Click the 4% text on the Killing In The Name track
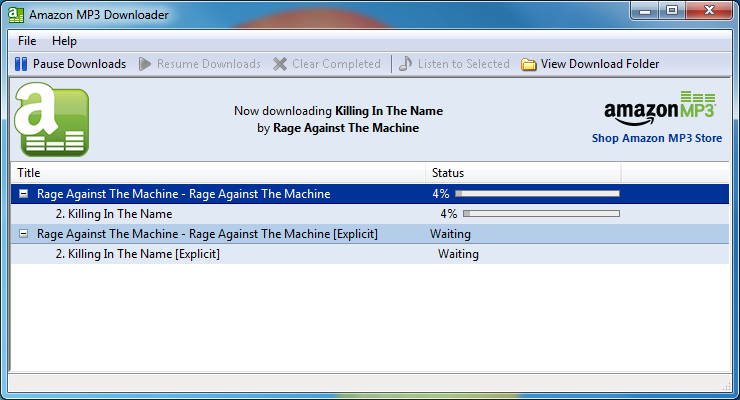Viewport: 740px width, 400px height. pyautogui.click(x=449, y=214)
